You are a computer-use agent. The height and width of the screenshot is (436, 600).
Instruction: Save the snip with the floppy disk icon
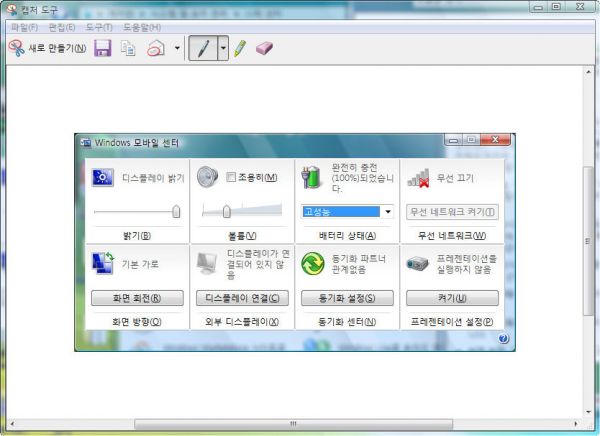103,48
